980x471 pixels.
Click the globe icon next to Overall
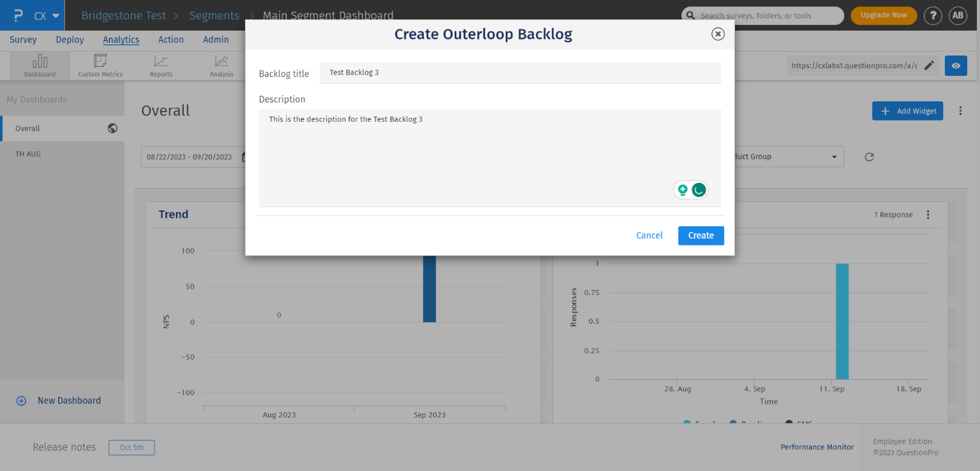tap(112, 128)
